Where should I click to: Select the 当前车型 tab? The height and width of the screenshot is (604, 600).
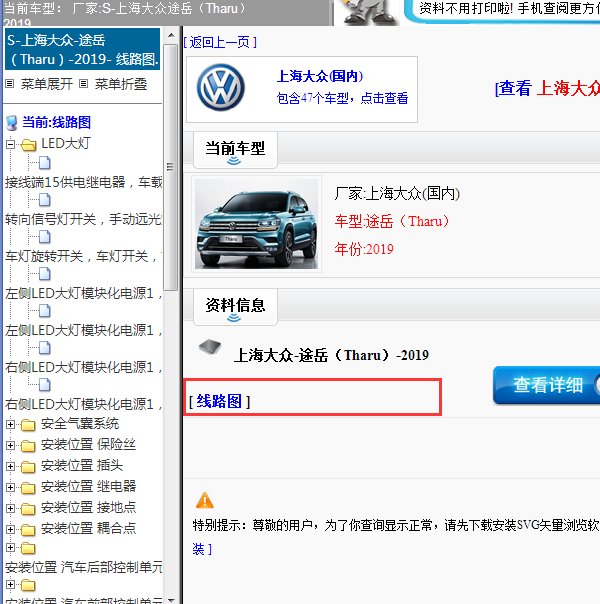point(235,150)
